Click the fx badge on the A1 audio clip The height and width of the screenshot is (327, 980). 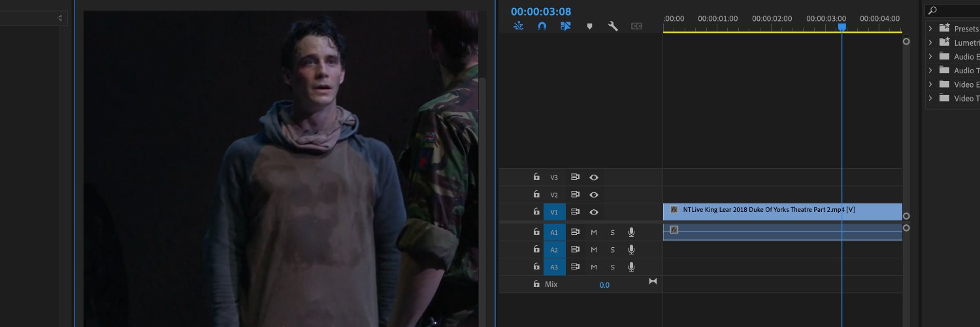[674, 230]
